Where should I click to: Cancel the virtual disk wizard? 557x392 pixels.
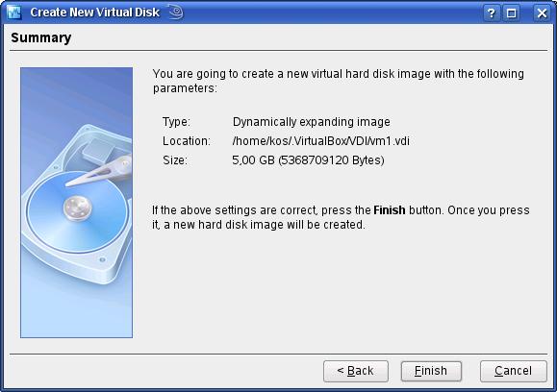coord(514,371)
